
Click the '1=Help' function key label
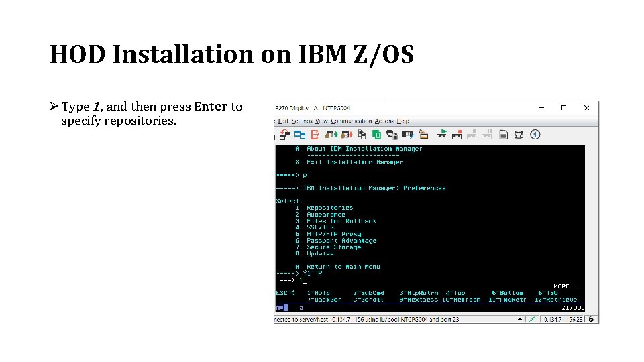pos(318,293)
